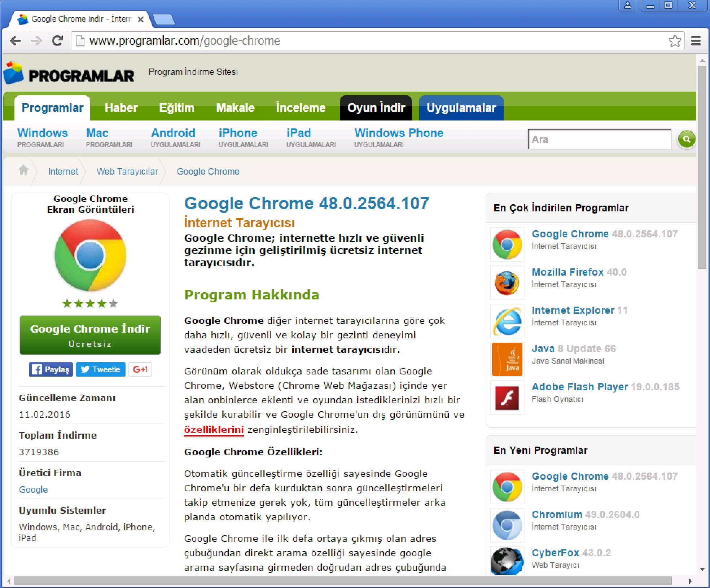
Task: Close the Google Chrome indir tab
Action: coord(141,19)
